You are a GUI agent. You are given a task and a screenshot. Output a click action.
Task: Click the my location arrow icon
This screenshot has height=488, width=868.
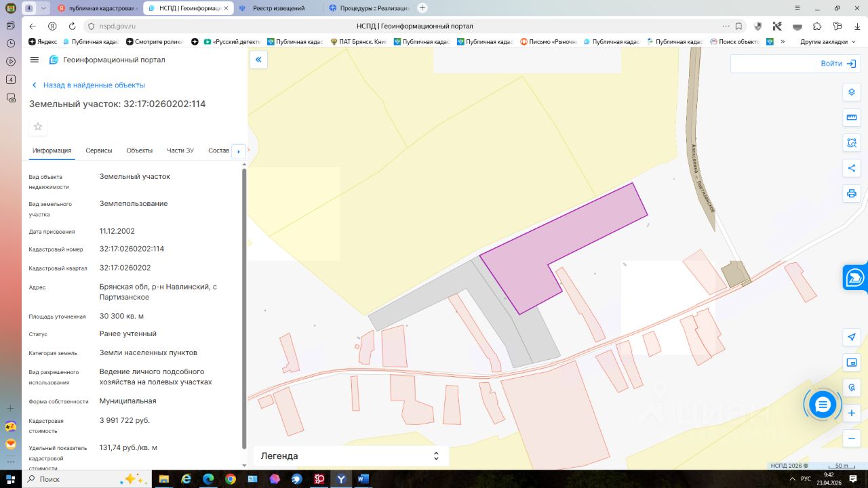852,338
